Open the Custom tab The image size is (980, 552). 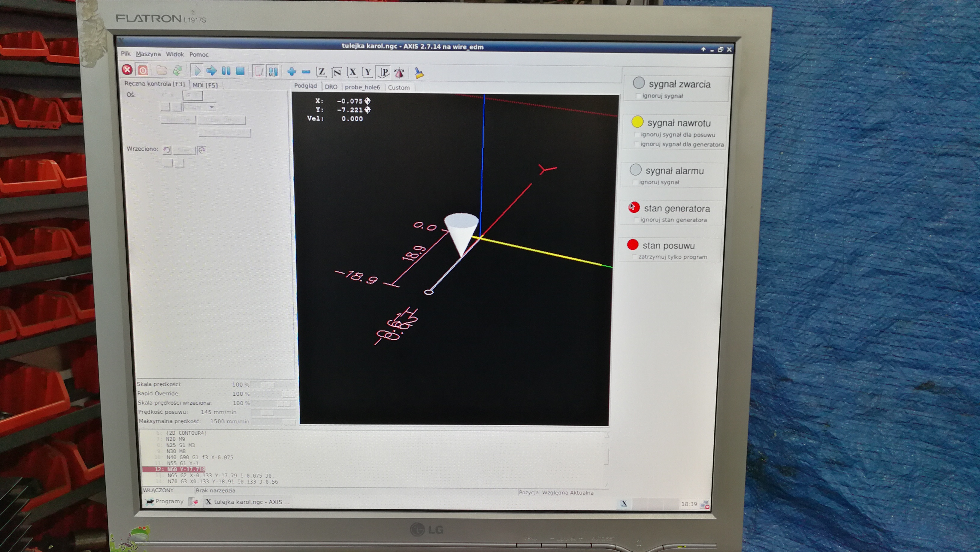point(399,87)
